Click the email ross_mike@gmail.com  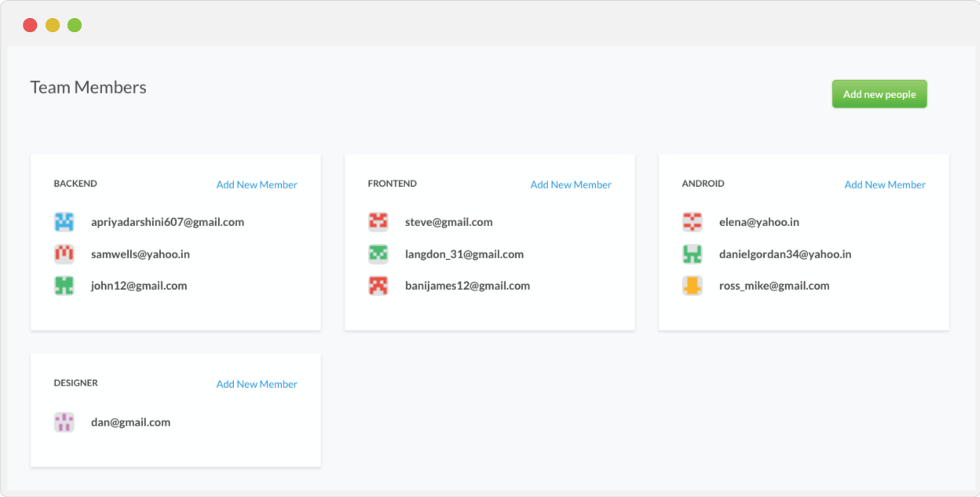point(774,286)
